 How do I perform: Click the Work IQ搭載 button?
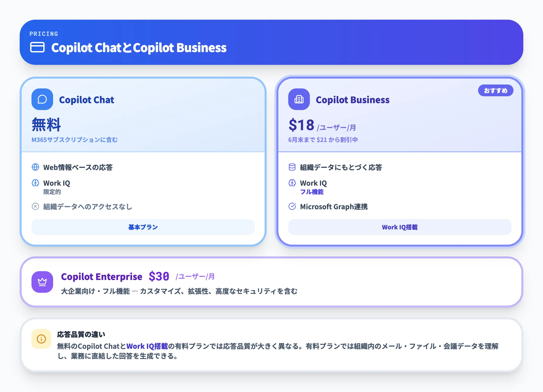tap(399, 227)
